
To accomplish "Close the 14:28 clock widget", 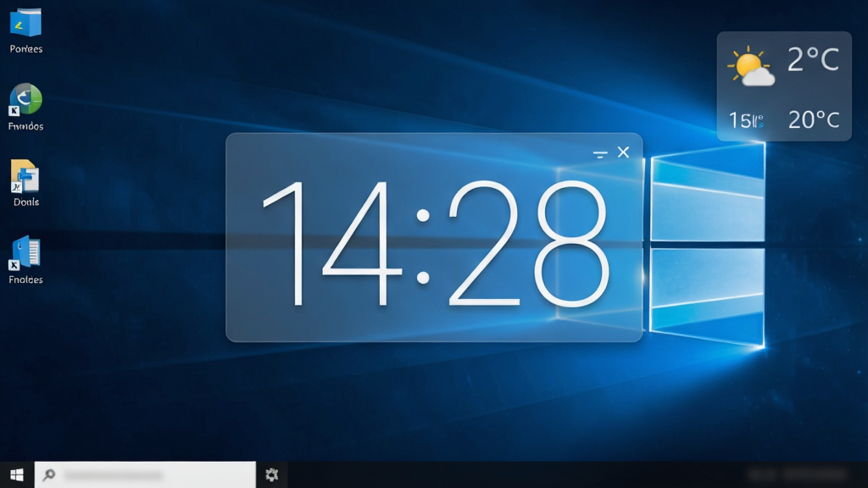I will click(623, 152).
